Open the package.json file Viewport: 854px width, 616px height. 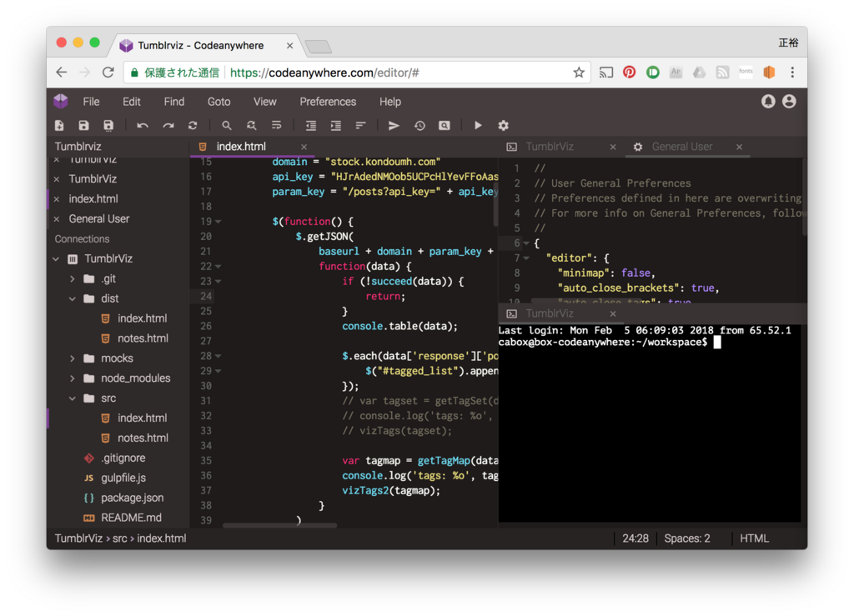(x=132, y=498)
